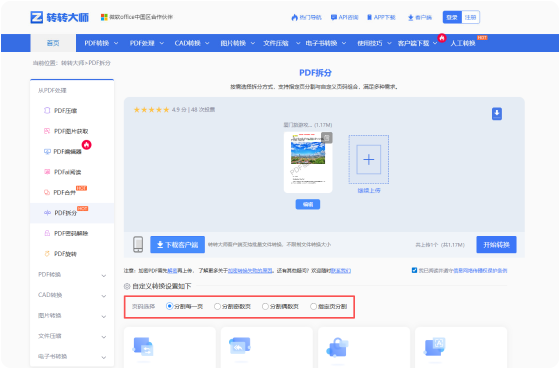This screenshot has width=560, height=369.
Task: Open PDF旋转 in the sidebar
Action: click(x=65, y=254)
